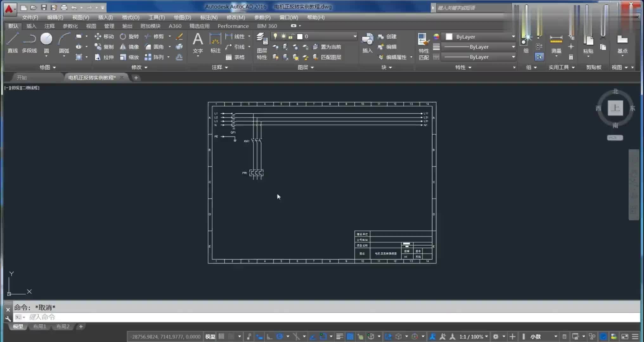Switch to the 布局1 layout tab
The height and width of the screenshot is (342, 644).
click(40, 326)
